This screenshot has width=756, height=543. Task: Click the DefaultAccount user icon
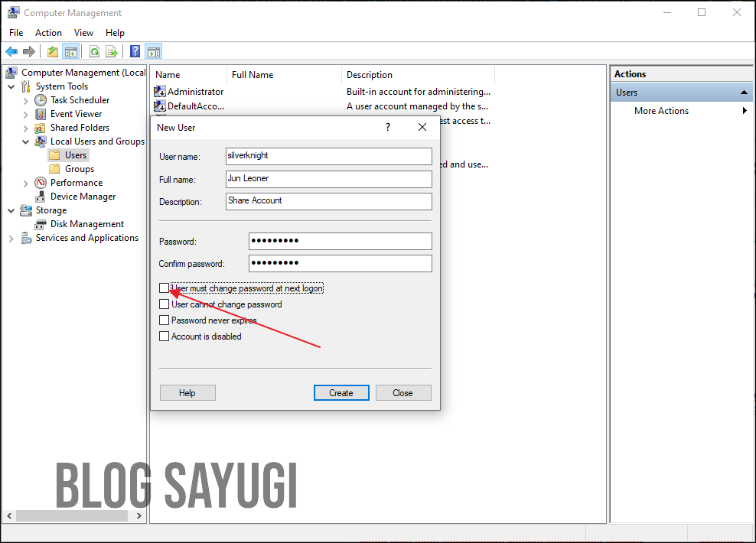click(x=160, y=106)
